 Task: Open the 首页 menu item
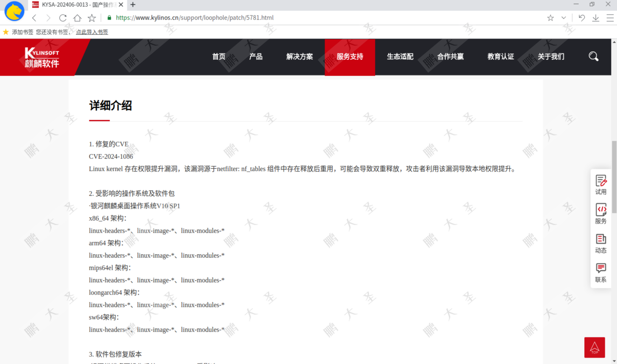[x=219, y=57]
